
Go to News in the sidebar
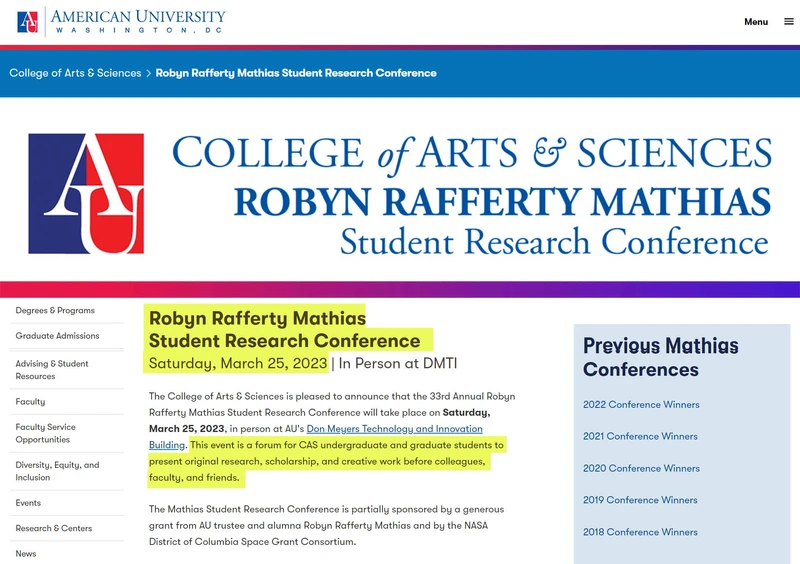click(x=26, y=553)
